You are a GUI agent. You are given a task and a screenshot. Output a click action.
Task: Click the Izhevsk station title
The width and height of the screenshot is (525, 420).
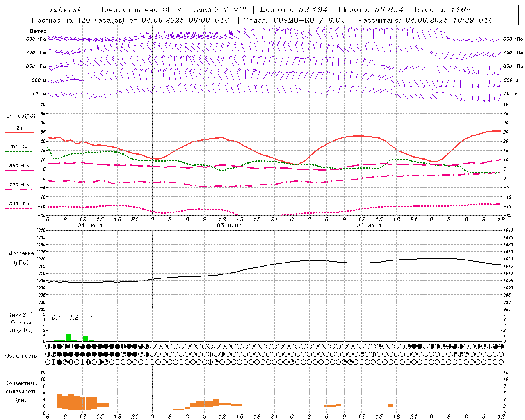pos(66,10)
